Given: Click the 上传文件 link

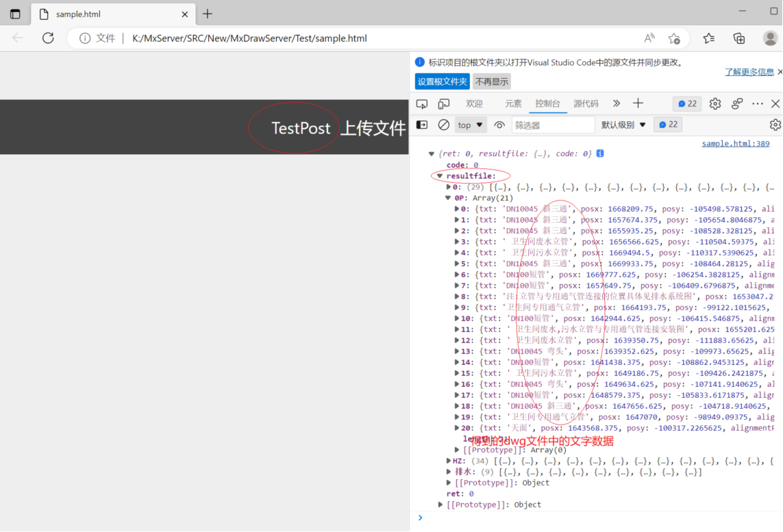Looking at the screenshot, I should click(x=373, y=128).
